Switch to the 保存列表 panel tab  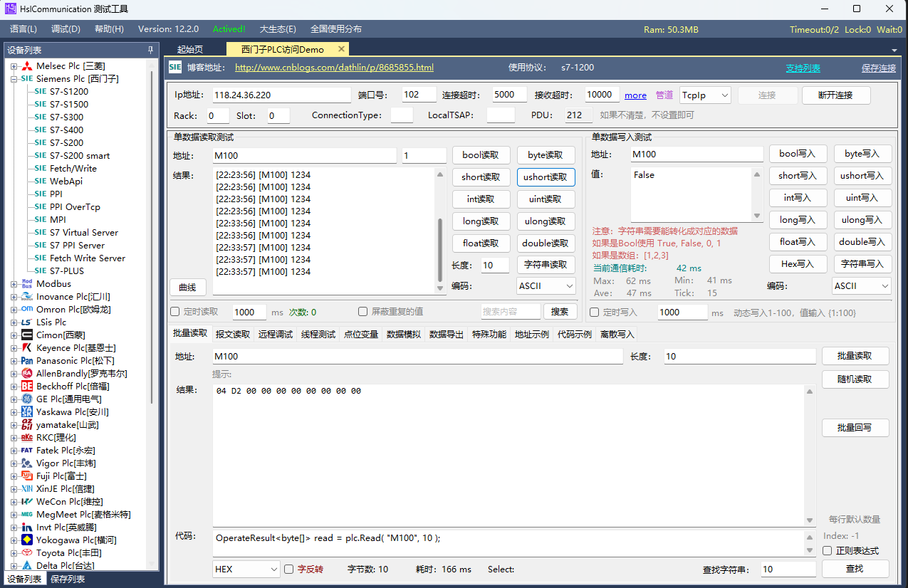click(x=68, y=579)
